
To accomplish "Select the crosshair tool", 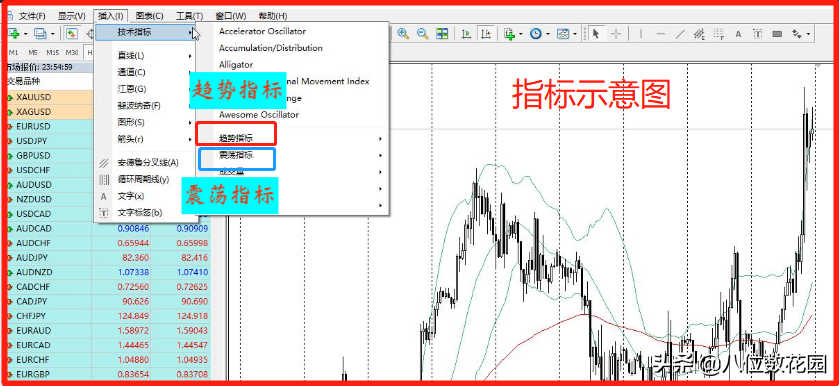I will click(x=616, y=34).
